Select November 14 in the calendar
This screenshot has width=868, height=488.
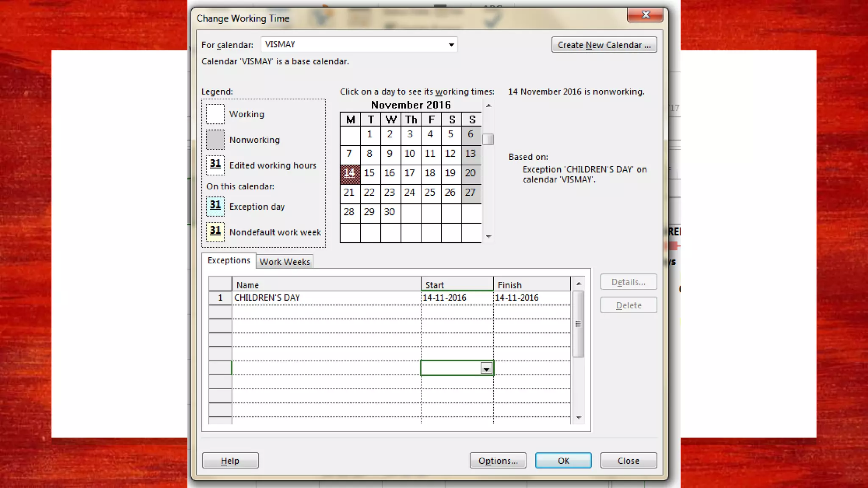coord(350,173)
